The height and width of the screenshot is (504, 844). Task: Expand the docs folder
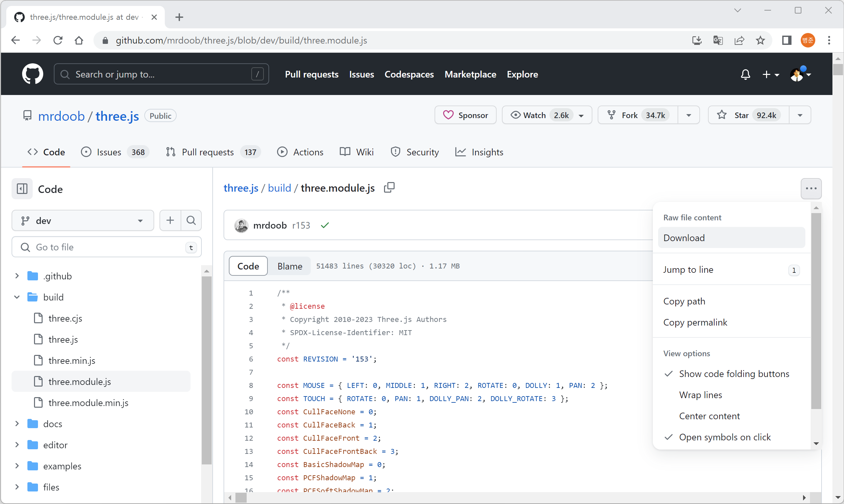(x=17, y=424)
